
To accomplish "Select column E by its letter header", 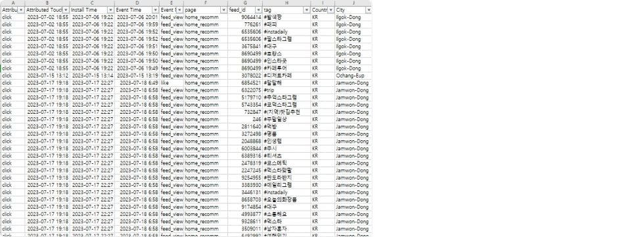I will point(172,3).
